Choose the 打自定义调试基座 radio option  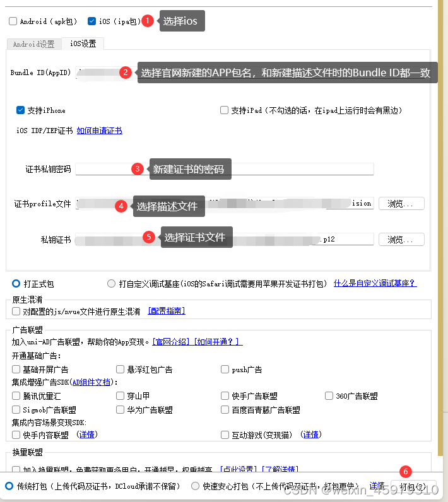tap(111, 284)
